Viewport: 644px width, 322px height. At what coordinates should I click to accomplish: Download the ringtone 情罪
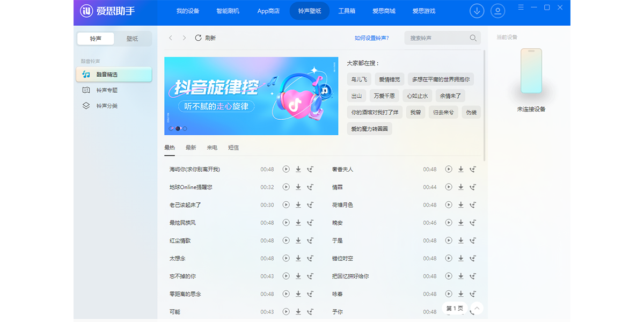click(x=461, y=187)
